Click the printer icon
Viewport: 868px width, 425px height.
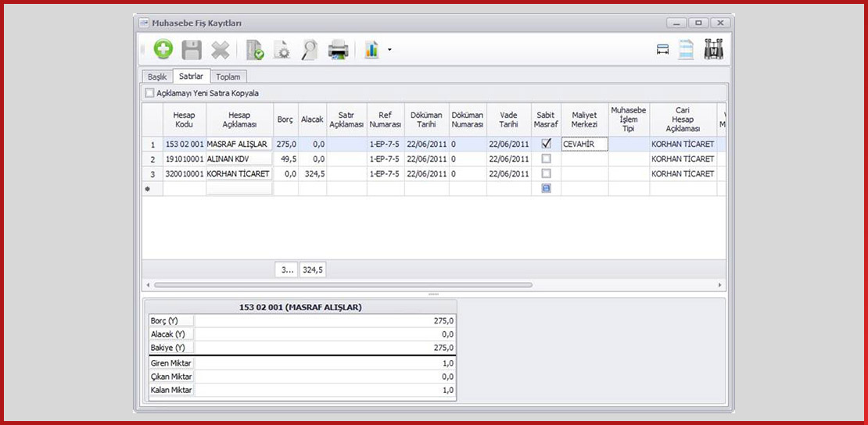point(339,50)
